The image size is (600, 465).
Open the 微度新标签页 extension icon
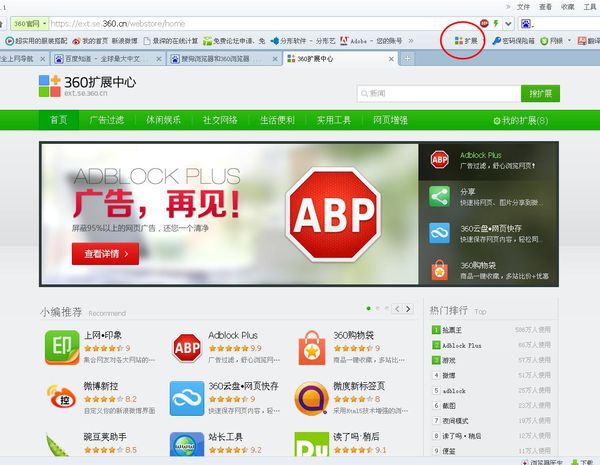312,398
